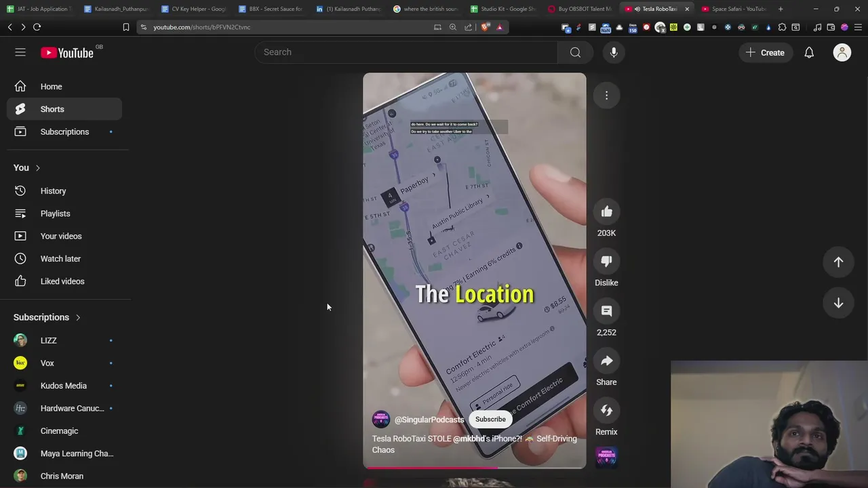Open History in sidebar

coord(64,191)
